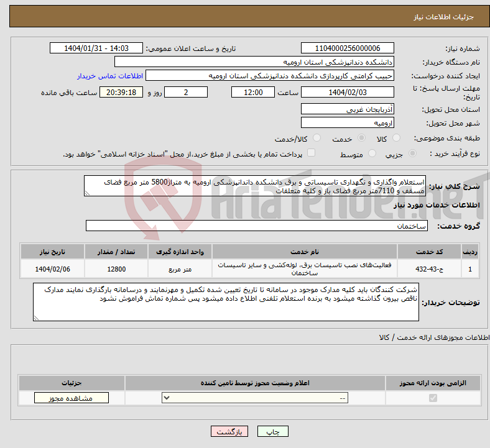Click the row number 1 cell
The height and width of the screenshot is (448, 490).
[x=470, y=269]
